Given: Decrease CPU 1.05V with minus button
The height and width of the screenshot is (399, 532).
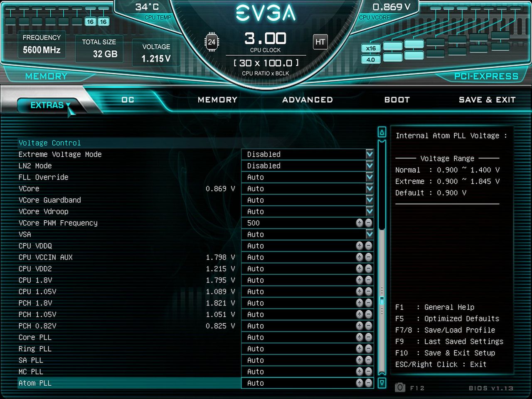Looking at the screenshot, I should coord(369,291).
